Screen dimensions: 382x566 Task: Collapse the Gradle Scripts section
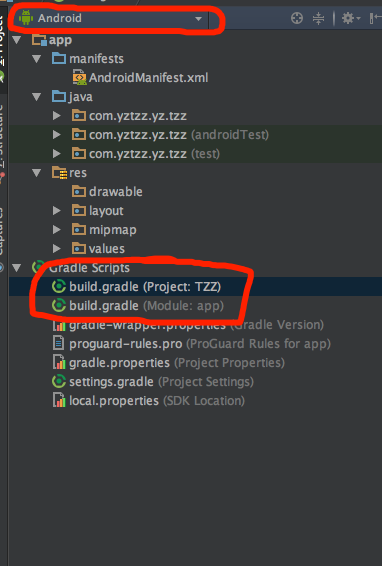click(17, 268)
